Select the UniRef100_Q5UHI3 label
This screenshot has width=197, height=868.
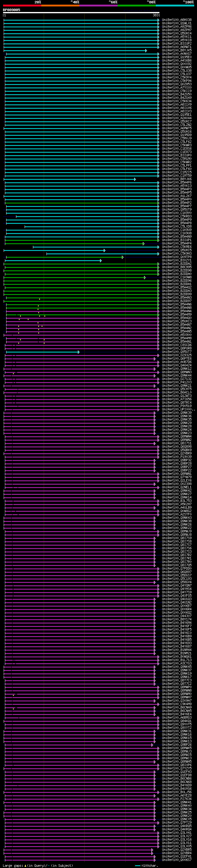pyautogui.click(x=177, y=321)
